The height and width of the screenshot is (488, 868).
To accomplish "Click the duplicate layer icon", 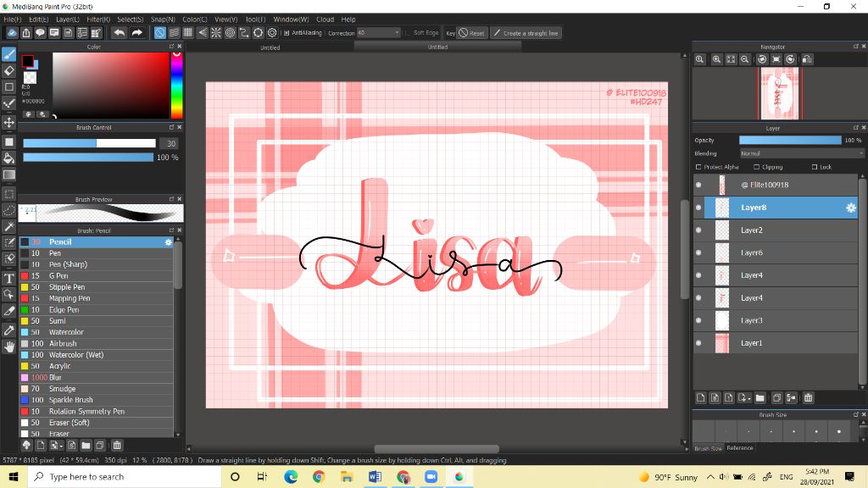I will click(x=776, y=398).
